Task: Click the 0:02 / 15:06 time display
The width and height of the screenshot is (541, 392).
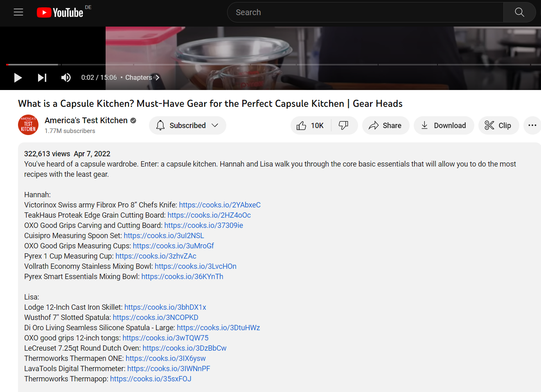Action: click(x=99, y=78)
